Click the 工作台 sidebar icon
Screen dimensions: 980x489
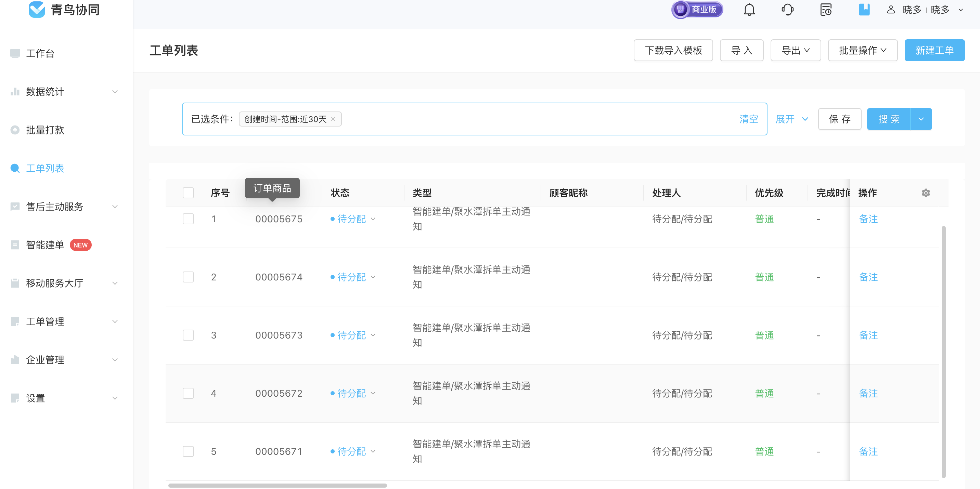tap(15, 53)
